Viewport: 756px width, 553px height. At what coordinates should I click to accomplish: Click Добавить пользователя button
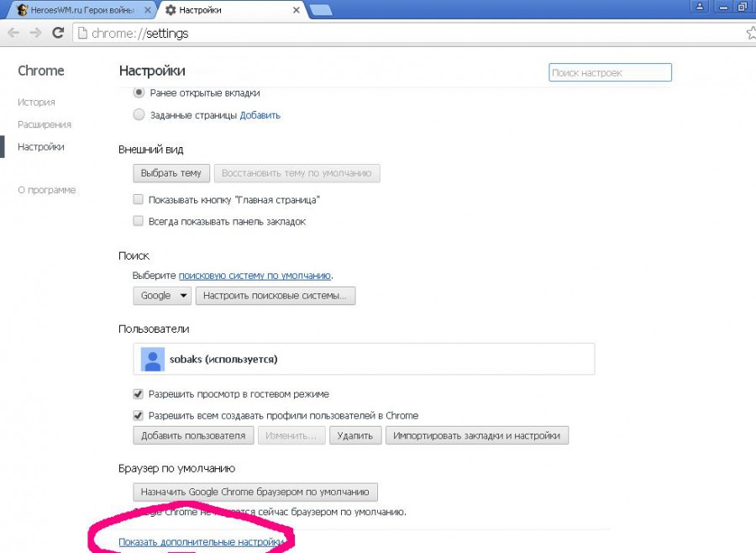point(193,435)
